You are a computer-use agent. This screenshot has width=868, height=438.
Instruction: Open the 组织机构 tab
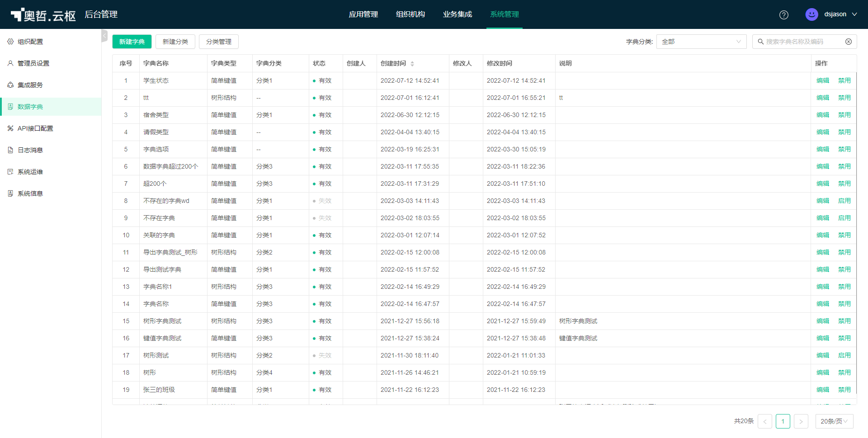coord(410,14)
